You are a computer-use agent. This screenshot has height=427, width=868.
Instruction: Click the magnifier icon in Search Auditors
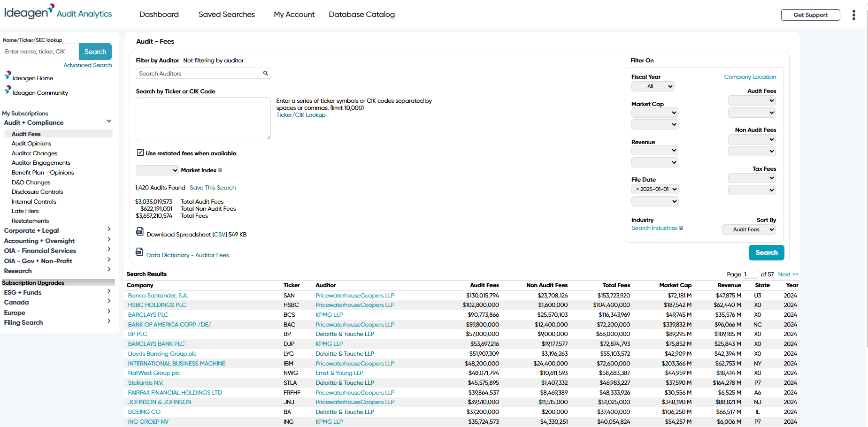point(266,73)
